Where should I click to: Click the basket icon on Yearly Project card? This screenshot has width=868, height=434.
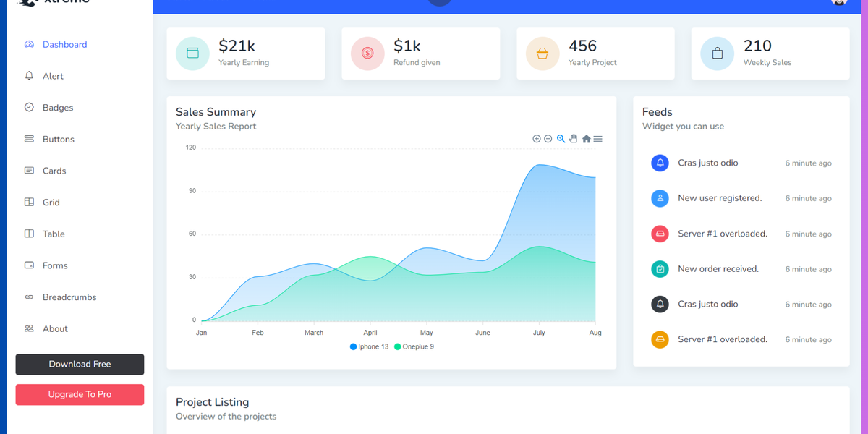pyautogui.click(x=542, y=53)
